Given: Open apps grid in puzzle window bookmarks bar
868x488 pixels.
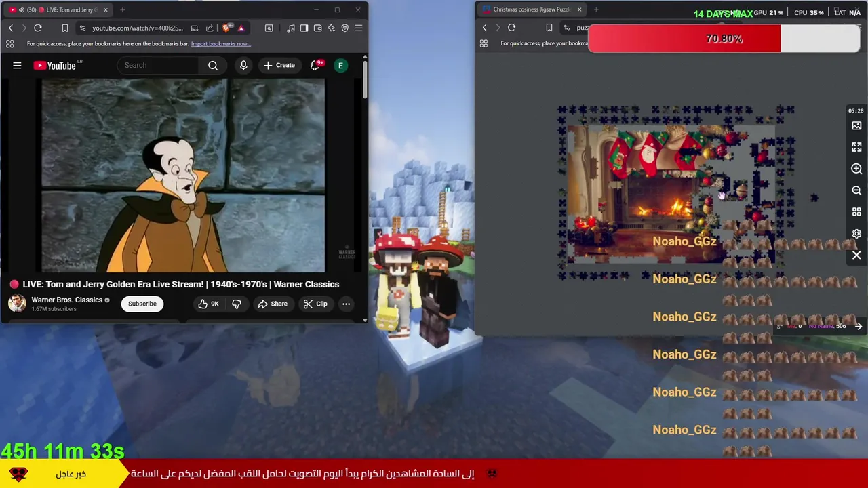Looking at the screenshot, I should (484, 43).
